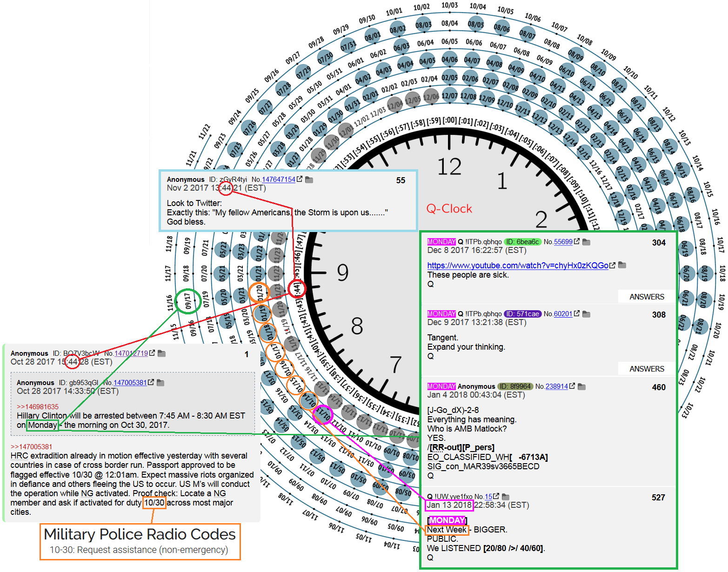Image resolution: width=728 pixels, height=572 pixels.
Task: Click clock face number 7
Action: tap(395, 364)
